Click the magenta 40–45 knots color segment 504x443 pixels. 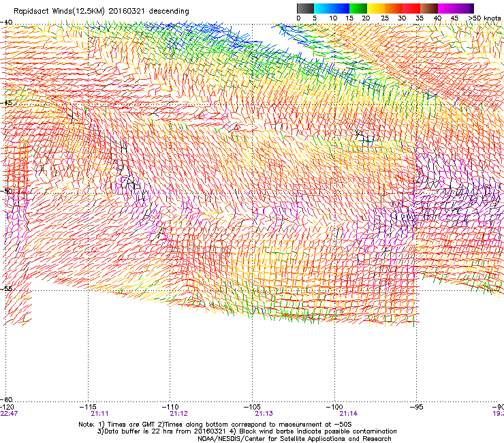447,8
